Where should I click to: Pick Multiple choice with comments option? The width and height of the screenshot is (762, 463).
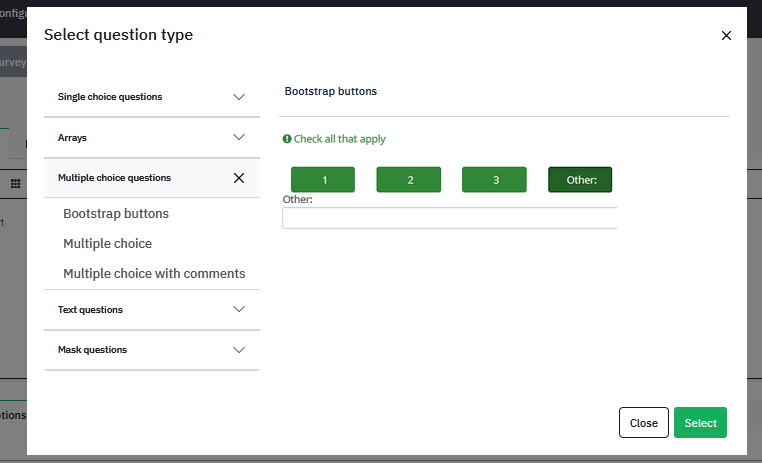pyautogui.click(x=154, y=273)
